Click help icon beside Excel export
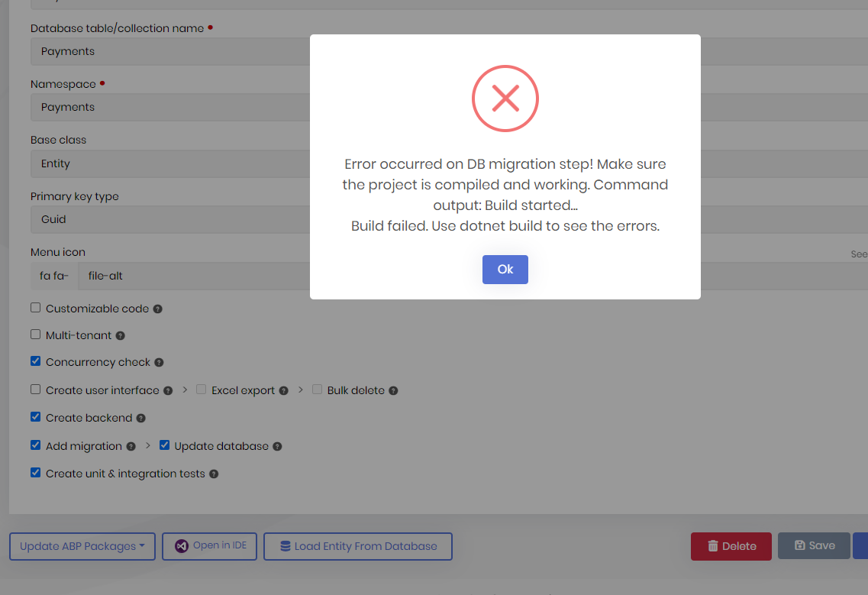 point(283,390)
